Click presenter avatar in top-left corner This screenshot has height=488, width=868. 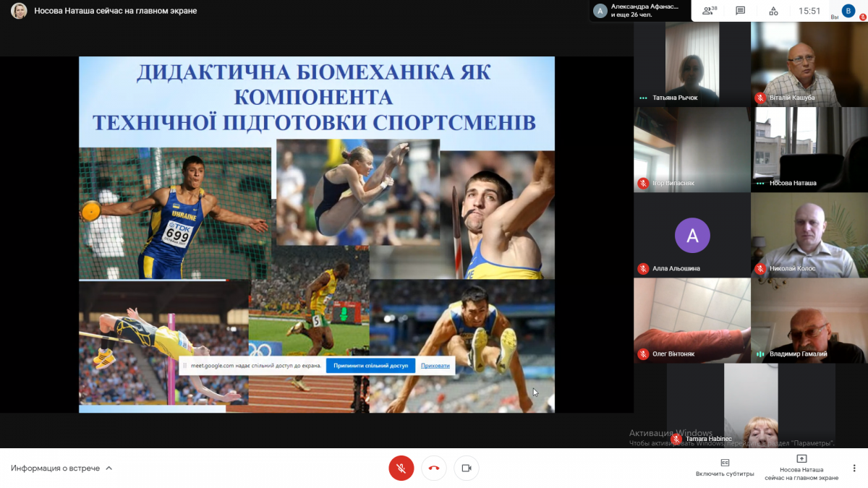tap(19, 11)
